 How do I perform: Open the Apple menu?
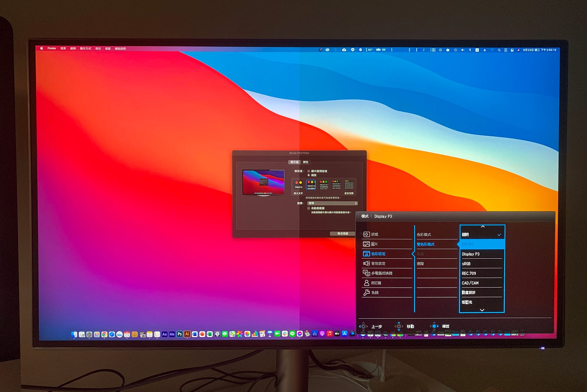click(x=42, y=48)
